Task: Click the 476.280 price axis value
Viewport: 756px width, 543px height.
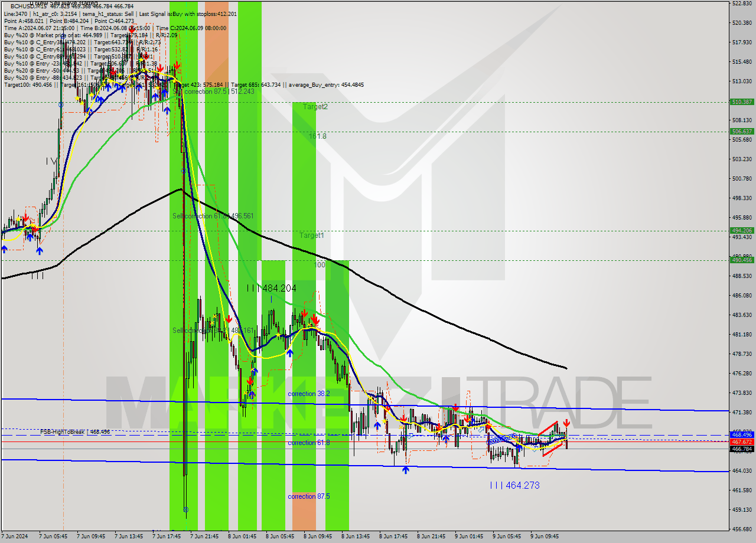Action: point(741,373)
